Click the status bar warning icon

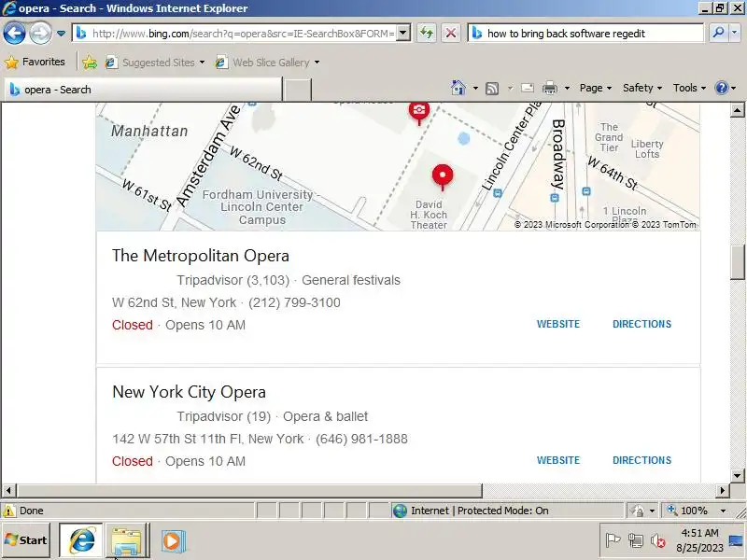click(x=8, y=511)
